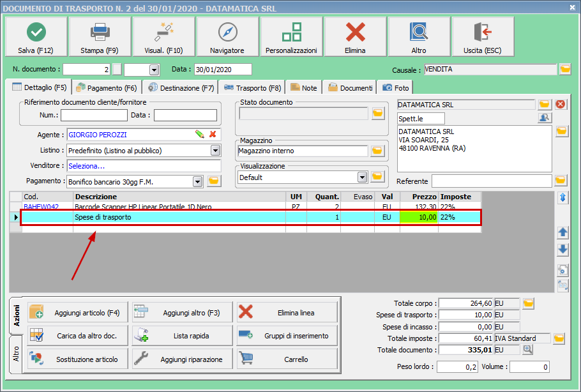Click the Referente input field
The height and width of the screenshot is (392, 581).
[492, 181]
